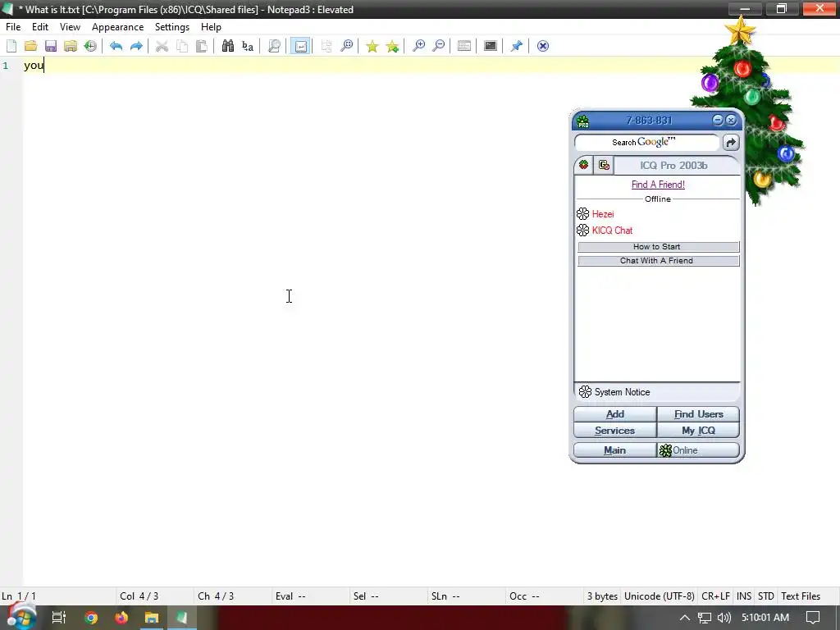
Task: Open the Help menu
Action: [x=211, y=27]
